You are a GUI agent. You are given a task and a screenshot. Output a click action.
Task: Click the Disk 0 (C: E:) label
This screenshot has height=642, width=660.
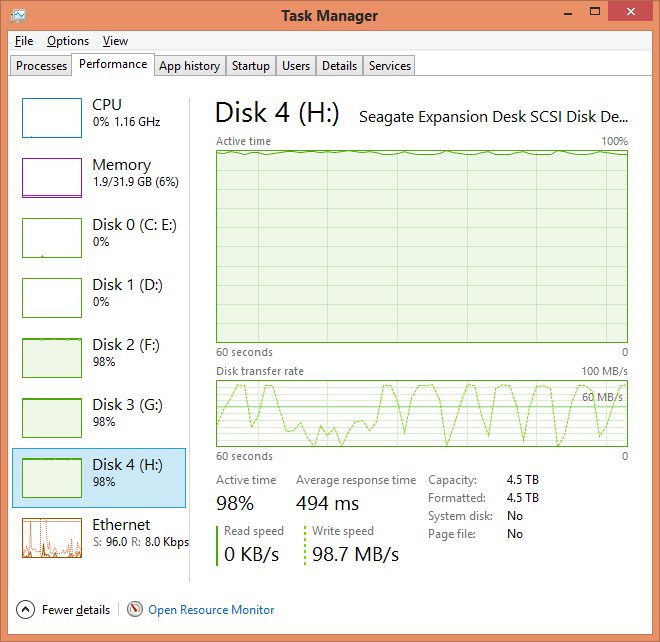(x=134, y=225)
